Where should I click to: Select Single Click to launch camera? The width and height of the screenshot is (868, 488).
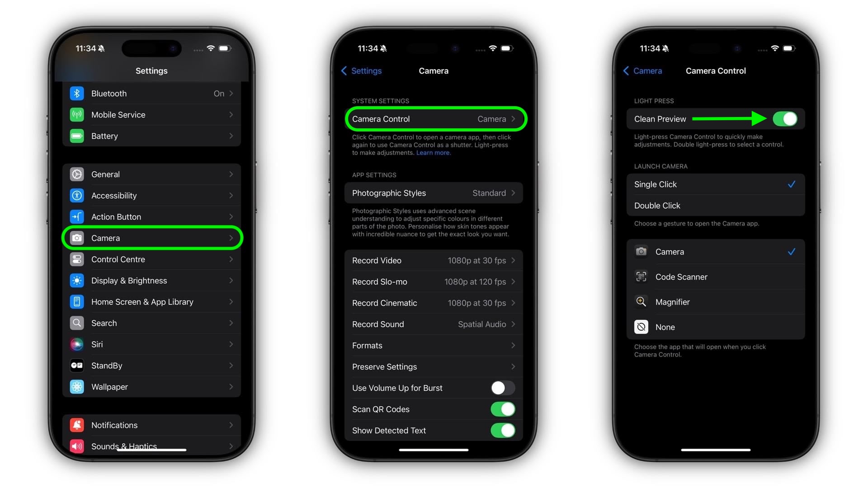click(714, 184)
